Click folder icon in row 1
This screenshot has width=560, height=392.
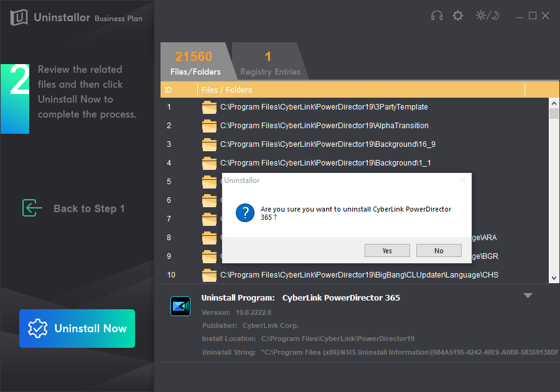[209, 107]
